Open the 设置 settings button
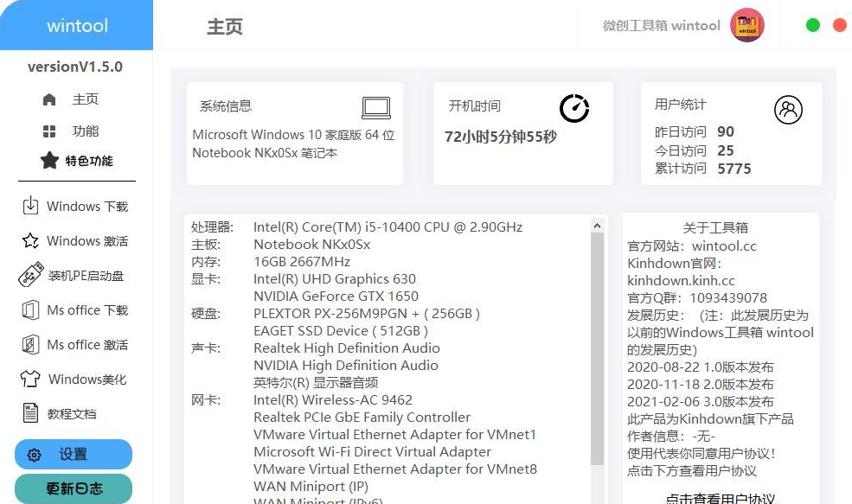The width and height of the screenshot is (852, 504). tap(73, 455)
